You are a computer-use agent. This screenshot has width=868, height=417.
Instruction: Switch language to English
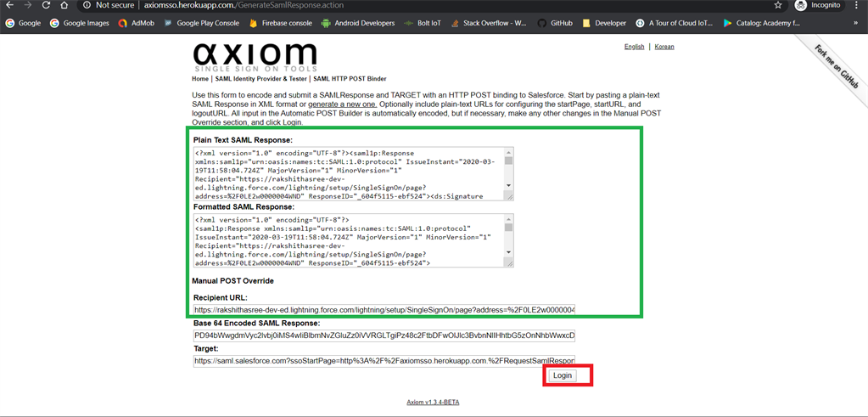(634, 47)
